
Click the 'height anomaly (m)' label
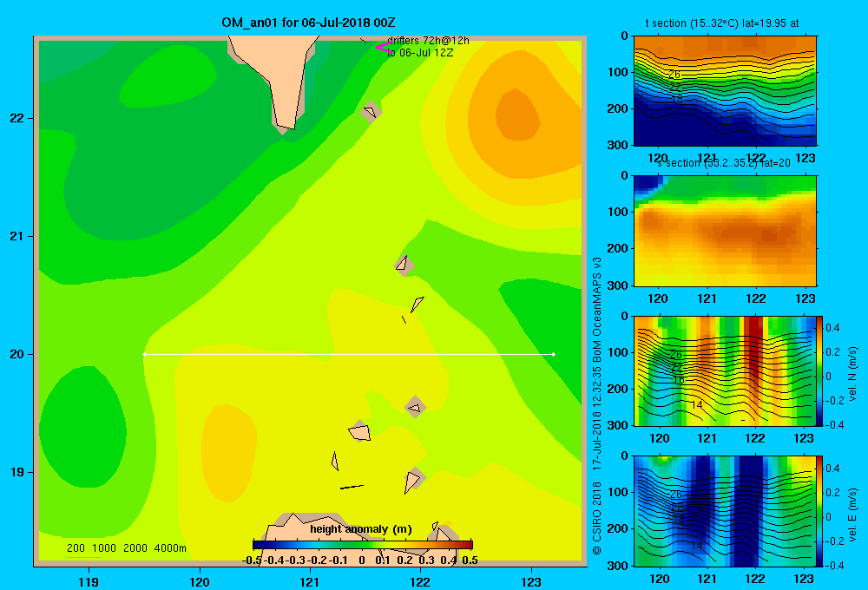361,529
